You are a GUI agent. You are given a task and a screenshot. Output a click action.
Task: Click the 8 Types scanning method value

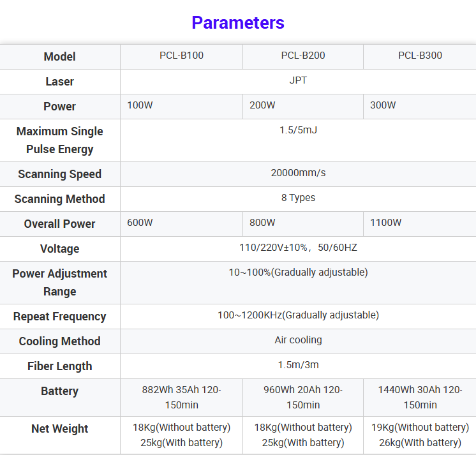[298, 198]
